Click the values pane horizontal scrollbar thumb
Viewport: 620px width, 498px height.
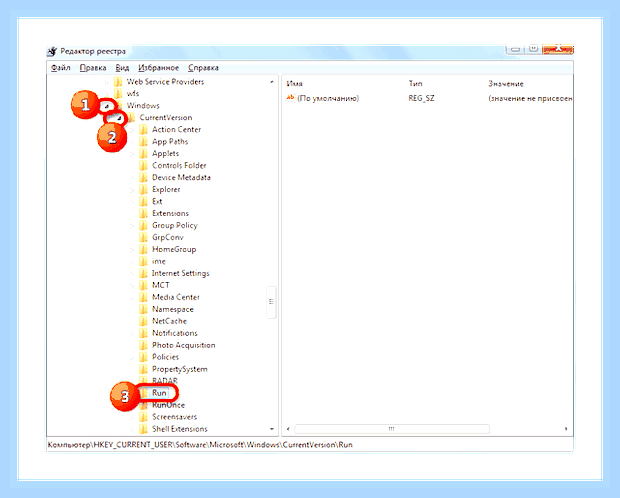coord(391,429)
